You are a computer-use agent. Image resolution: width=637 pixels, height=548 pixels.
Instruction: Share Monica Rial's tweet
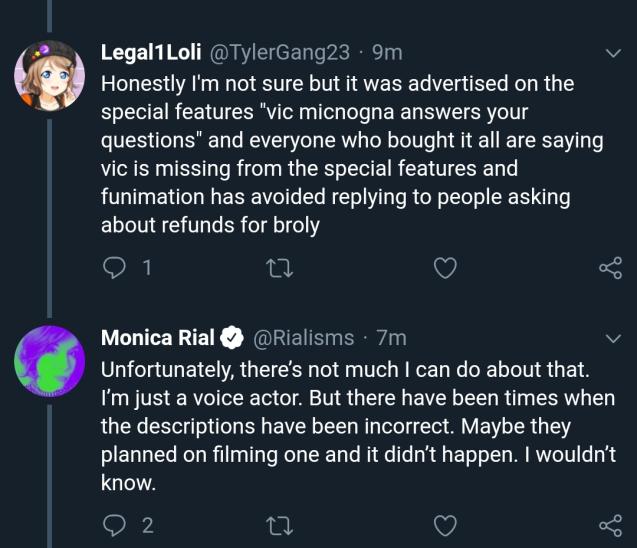point(611,525)
